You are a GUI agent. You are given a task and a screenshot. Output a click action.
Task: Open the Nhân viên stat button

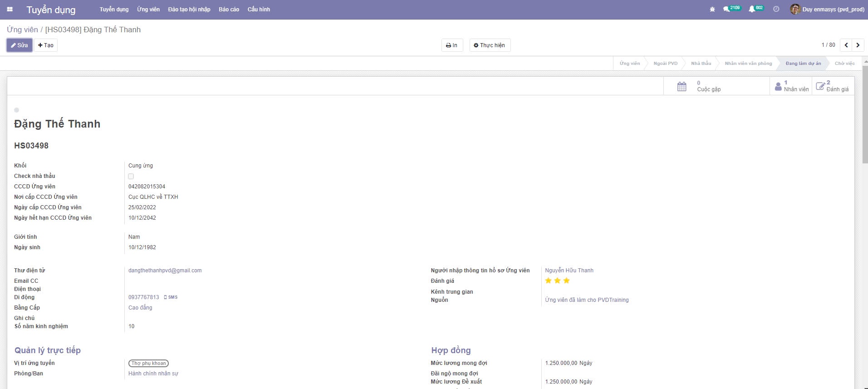click(x=791, y=86)
